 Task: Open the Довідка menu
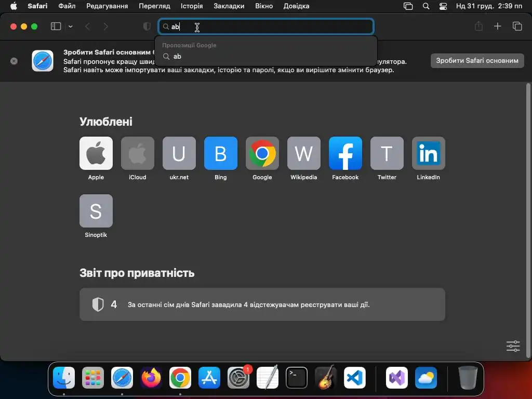tap(296, 6)
